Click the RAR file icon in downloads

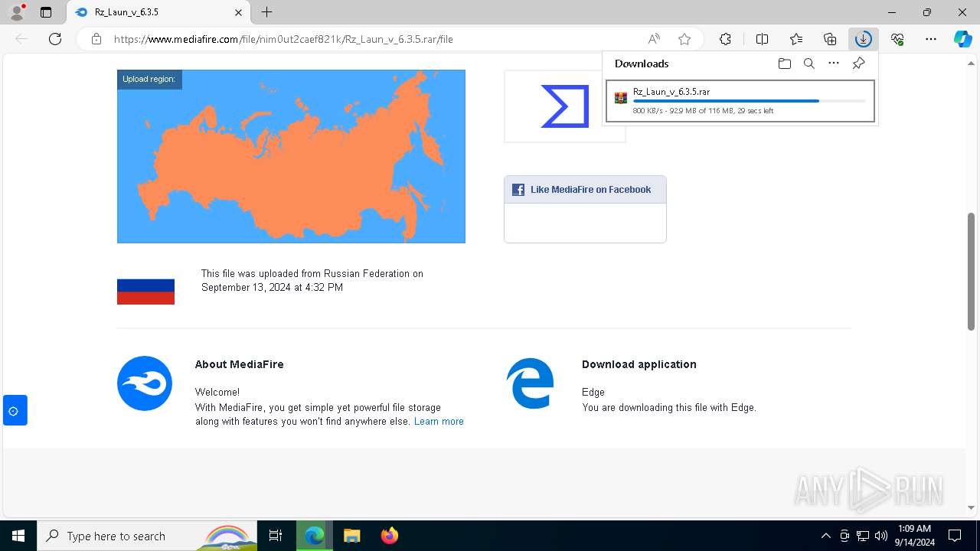(621, 98)
